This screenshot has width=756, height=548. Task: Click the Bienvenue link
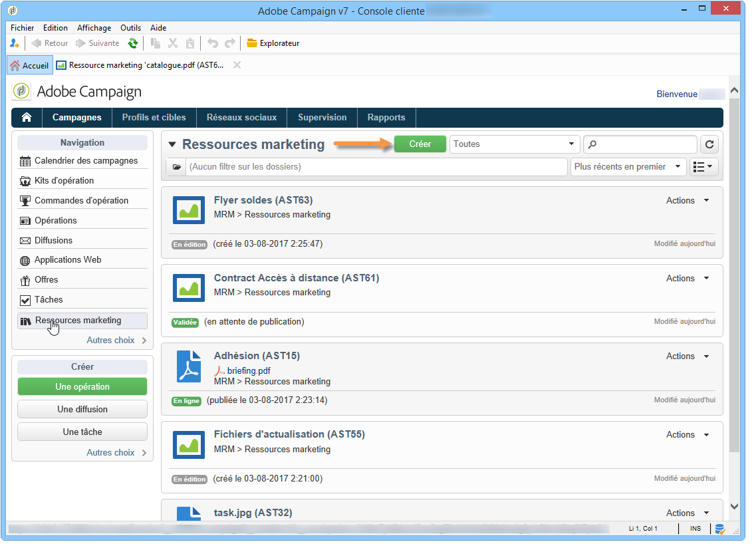(676, 94)
